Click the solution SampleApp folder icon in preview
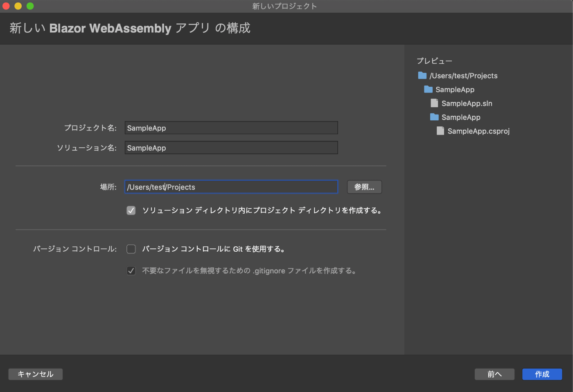Screen dimensions: 573x392 [x=429, y=89]
